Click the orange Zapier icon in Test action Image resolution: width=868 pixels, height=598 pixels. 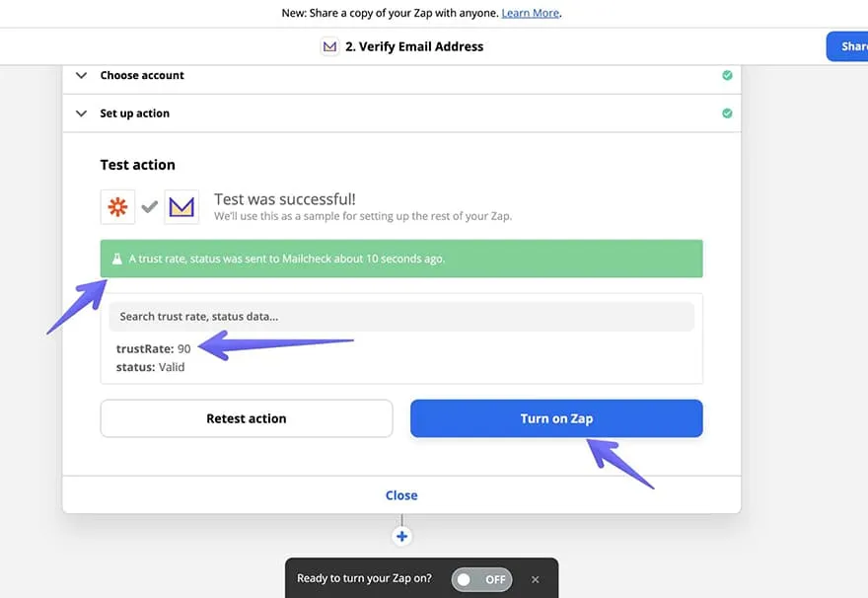(117, 207)
